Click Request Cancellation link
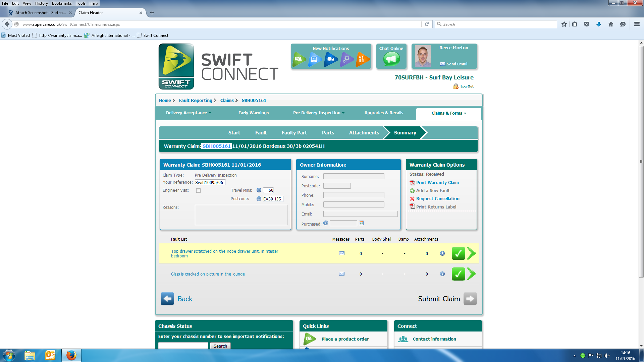This screenshot has width=644, height=362. pyautogui.click(x=438, y=199)
